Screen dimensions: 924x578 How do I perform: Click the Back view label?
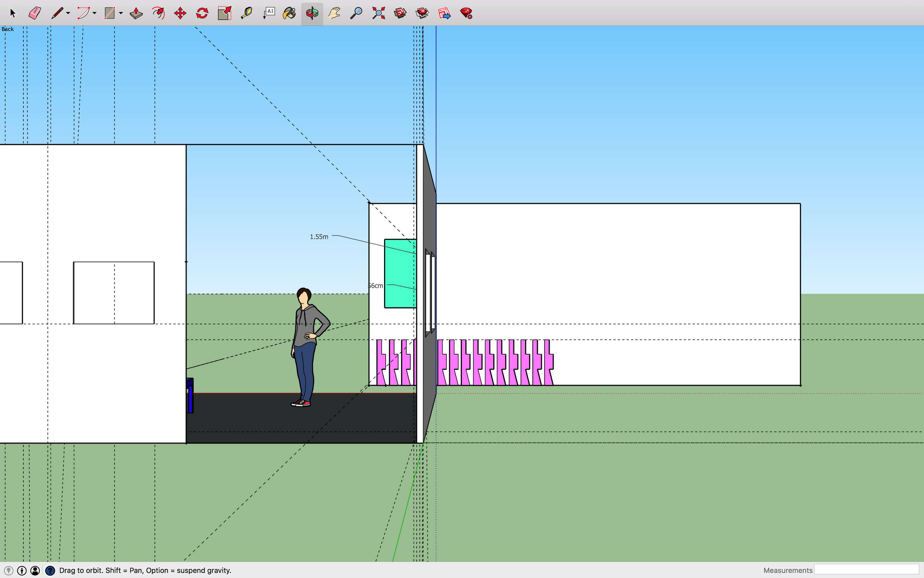(8, 29)
